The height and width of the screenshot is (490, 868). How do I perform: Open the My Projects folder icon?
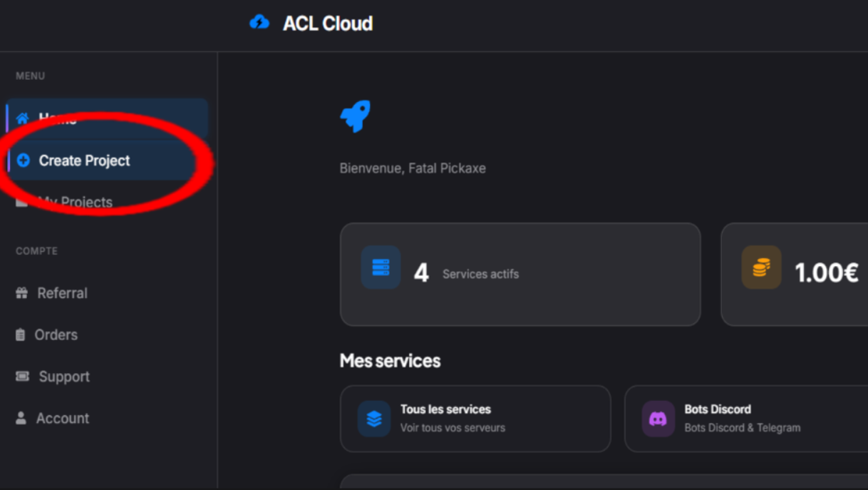click(23, 202)
